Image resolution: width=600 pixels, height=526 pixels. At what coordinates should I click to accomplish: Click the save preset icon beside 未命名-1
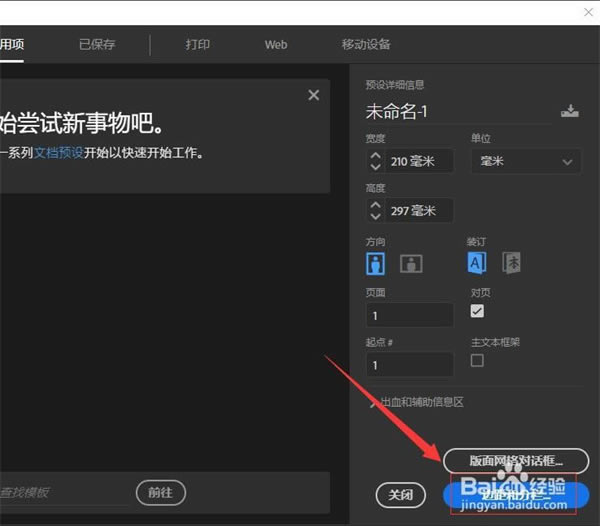pyautogui.click(x=569, y=111)
